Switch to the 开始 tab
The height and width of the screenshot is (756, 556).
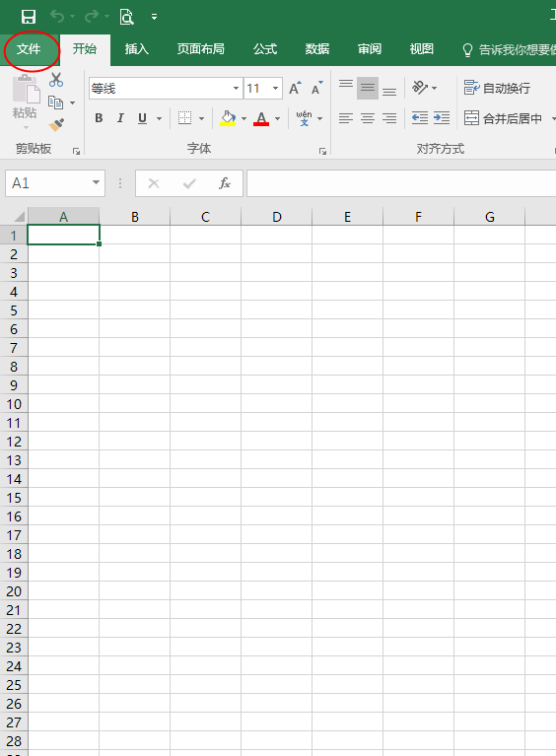(85, 49)
